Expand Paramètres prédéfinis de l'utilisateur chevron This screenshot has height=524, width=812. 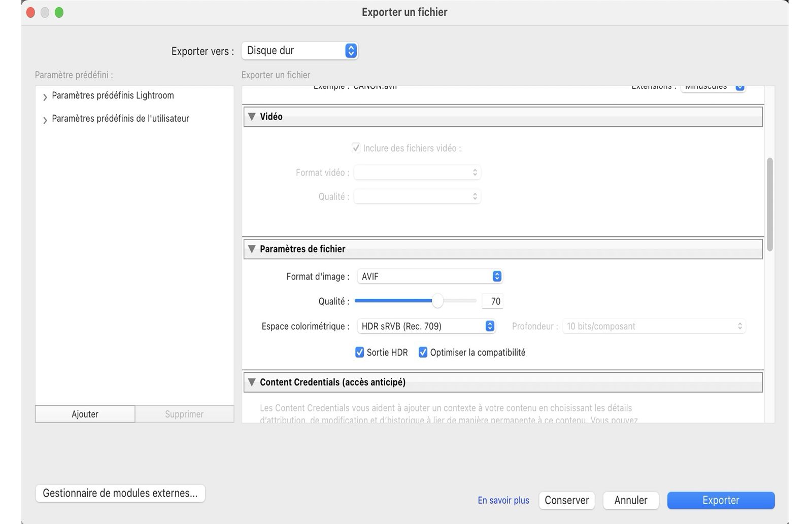pyautogui.click(x=45, y=120)
